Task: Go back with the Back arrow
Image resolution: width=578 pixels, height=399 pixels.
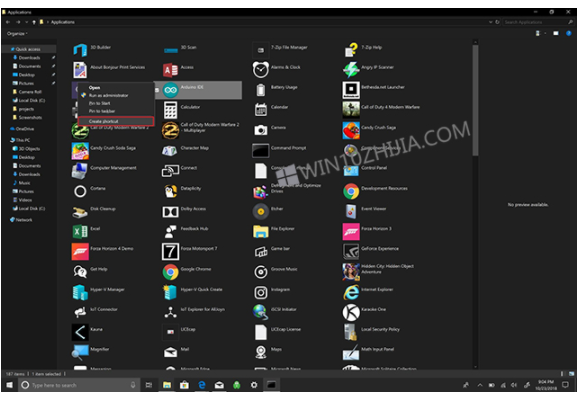Action: click(x=8, y=22)
